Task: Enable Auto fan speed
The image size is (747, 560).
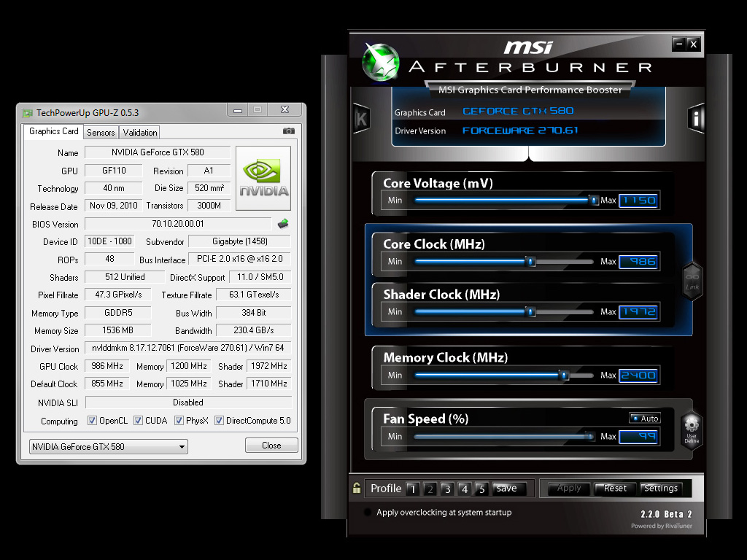Action: tap(645, 418)
